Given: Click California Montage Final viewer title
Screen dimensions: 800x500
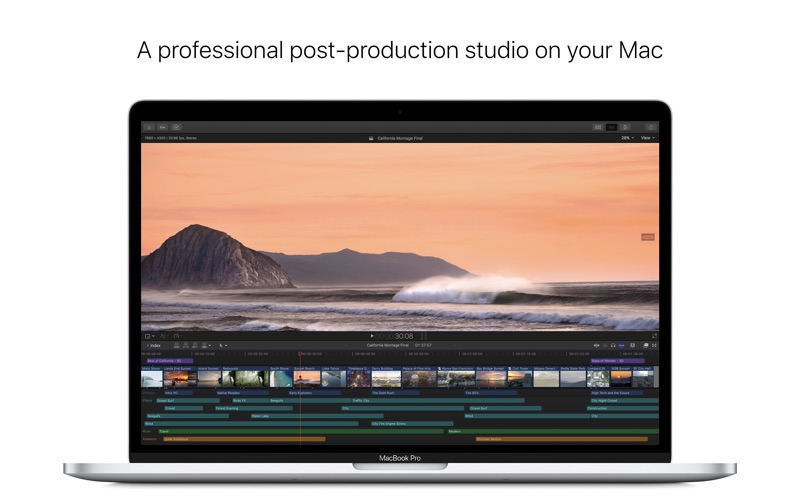Looking at the screenshot, I should 399,138.
